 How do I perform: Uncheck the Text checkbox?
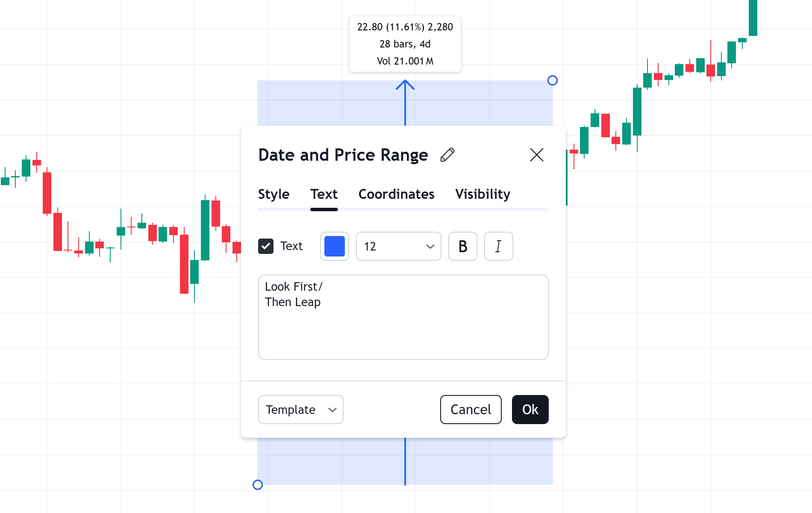[266, 246]
